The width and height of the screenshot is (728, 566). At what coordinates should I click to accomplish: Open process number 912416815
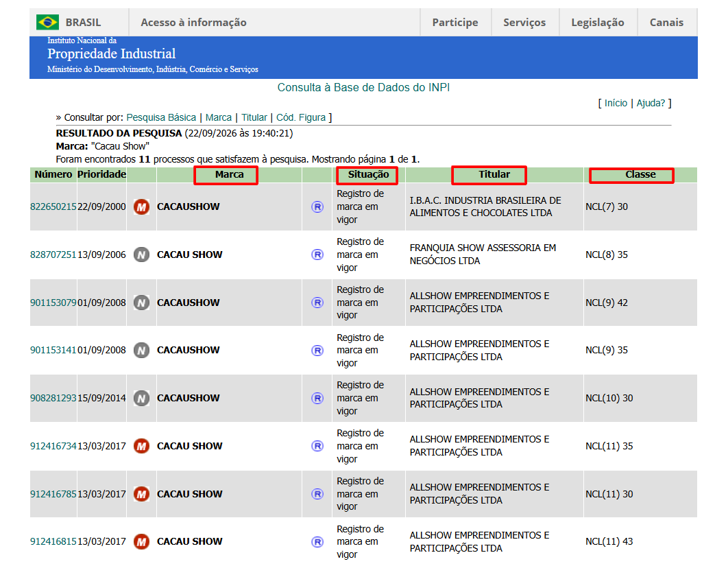point(53,541)
